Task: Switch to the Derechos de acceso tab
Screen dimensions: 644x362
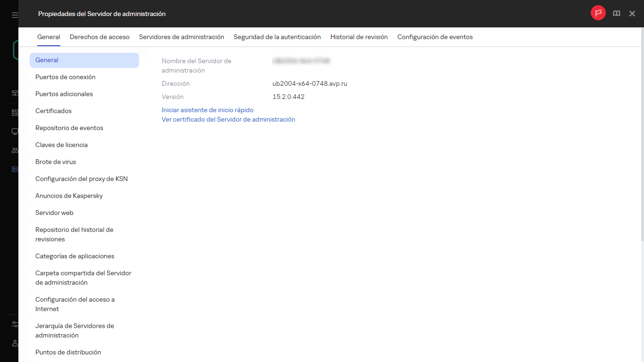Action: click(99, 37)
